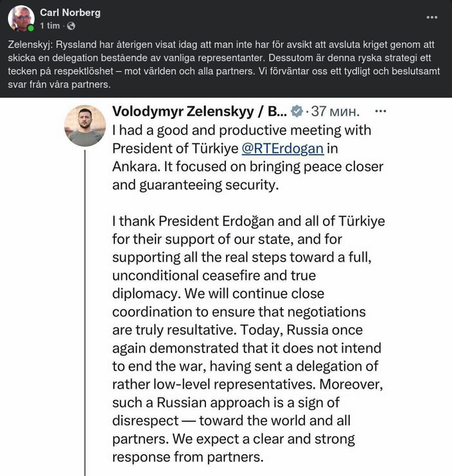The image size is (452, 476).
Task: Open the post options three-dot menu
Action: point(431,18)
